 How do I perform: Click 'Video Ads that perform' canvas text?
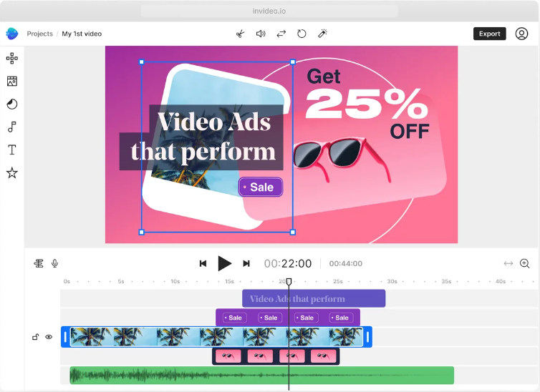click(x=203, y=137)
